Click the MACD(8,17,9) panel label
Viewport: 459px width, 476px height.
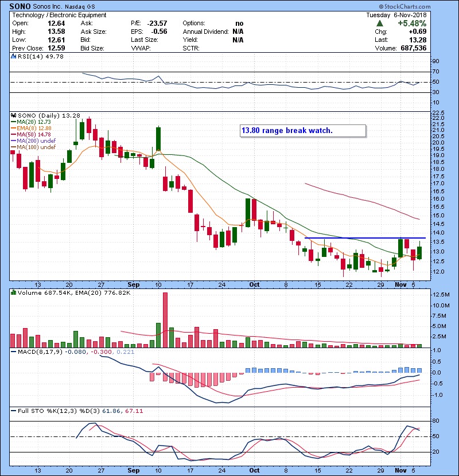(40, 352)
